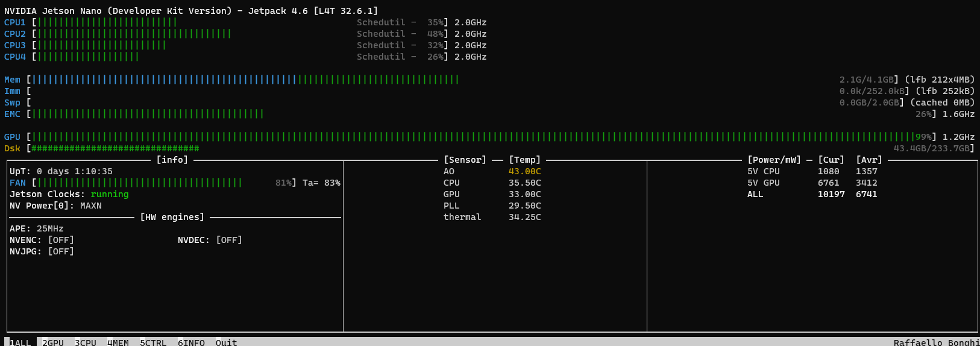Click 5V GPU current value 6761
Screen dimensions: 980x346
829,183
